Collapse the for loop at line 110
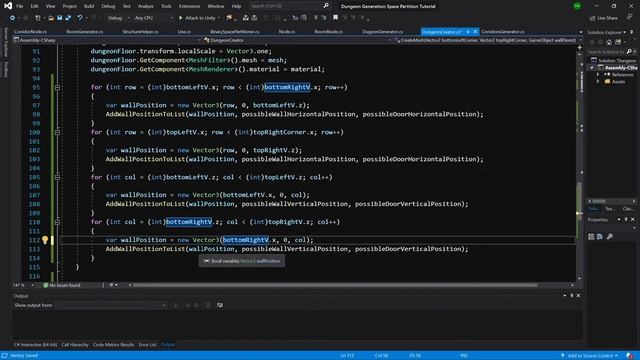 [x=57, y=222]
